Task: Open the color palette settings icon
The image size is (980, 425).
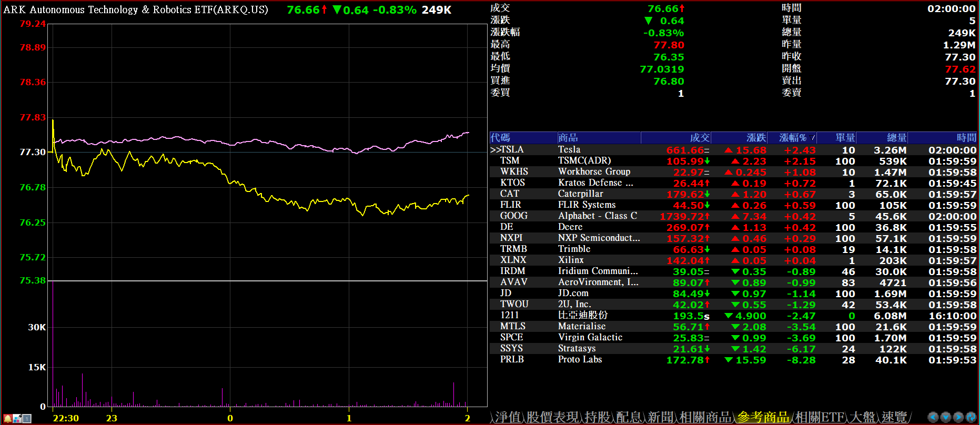Action: 17,419
